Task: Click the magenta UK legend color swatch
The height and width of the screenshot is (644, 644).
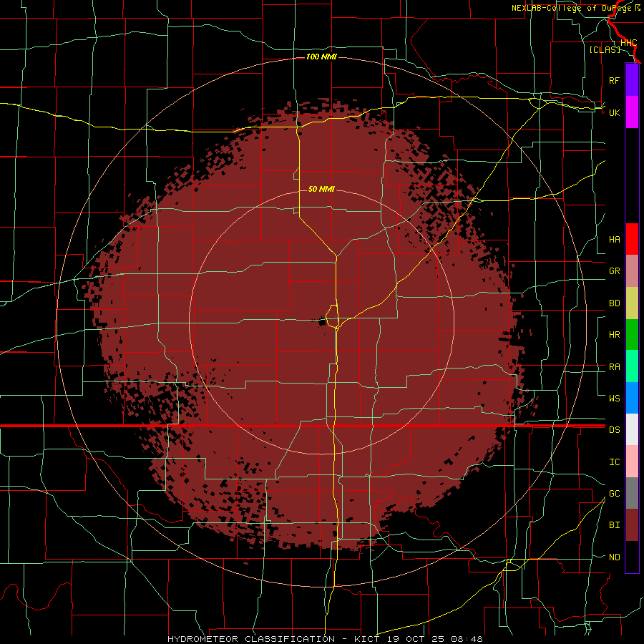Action: (x=632, y=112)
